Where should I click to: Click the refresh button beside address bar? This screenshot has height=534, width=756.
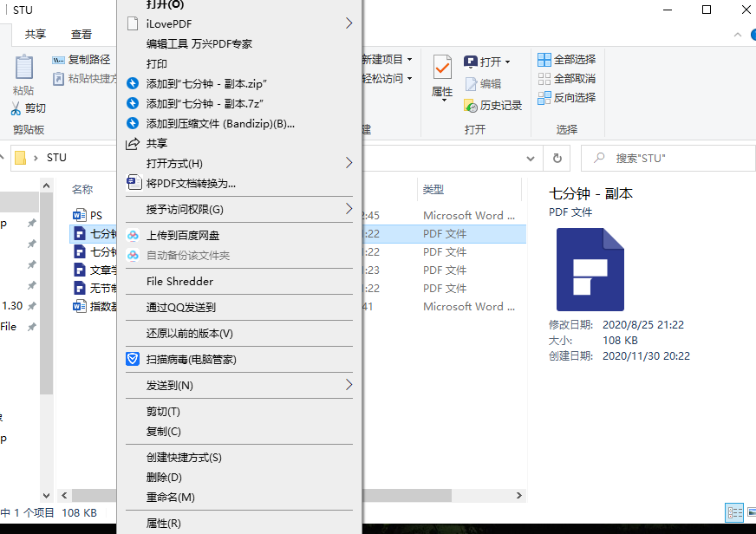557,158
